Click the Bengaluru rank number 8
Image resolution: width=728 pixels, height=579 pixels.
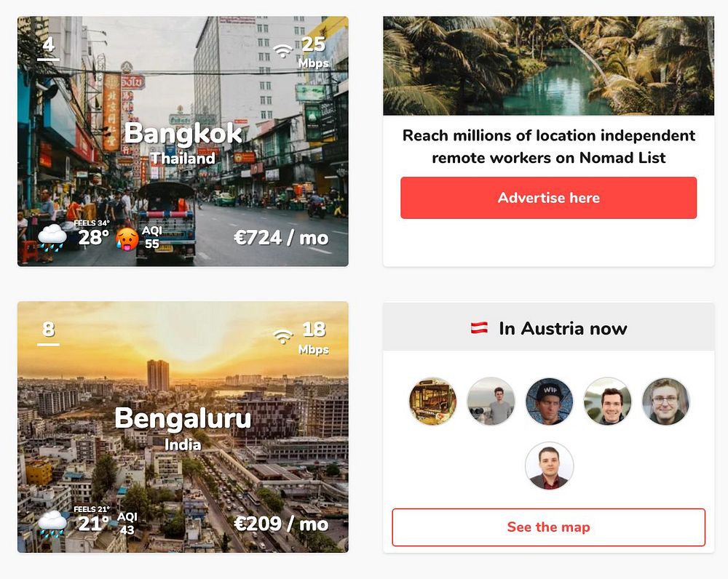pyautogui.click(x=48, y=330)
